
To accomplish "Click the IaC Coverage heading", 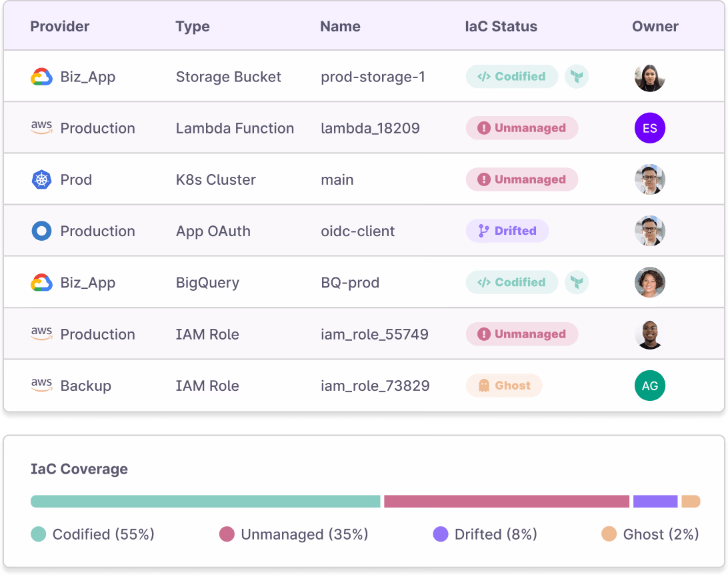I will pyautogui.click(x=79, y=469).
